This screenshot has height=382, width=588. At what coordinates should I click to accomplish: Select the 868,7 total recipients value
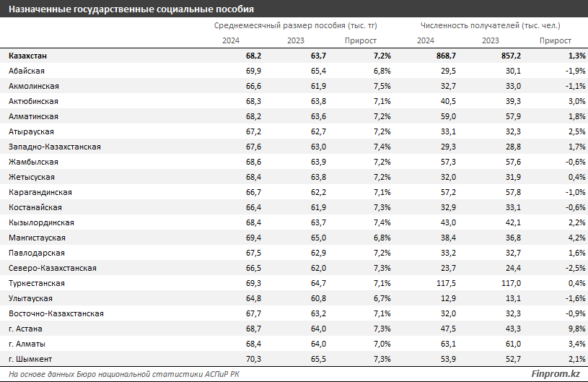pyautogui.click(x=442, y=56)
